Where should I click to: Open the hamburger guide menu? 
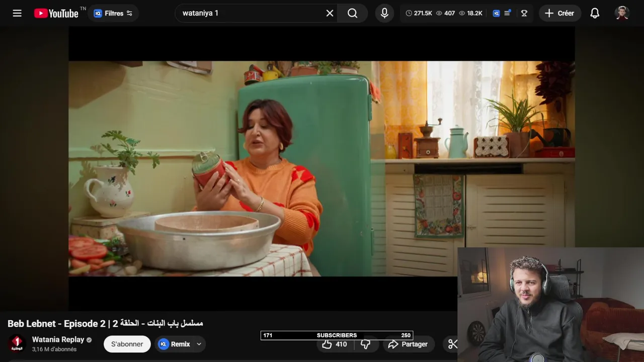tap(17, 13)
